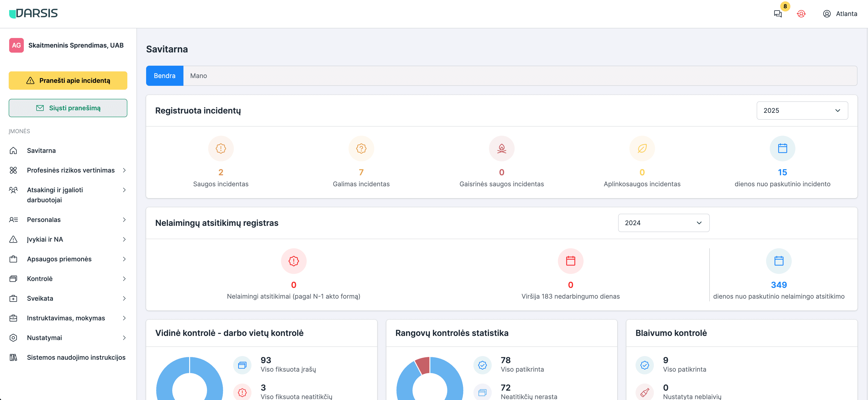Click the Nelaimingi atsitikimai red alert icon
Image resolution: width=868 pixels, height=400 pixels.
tap(294, 261)
